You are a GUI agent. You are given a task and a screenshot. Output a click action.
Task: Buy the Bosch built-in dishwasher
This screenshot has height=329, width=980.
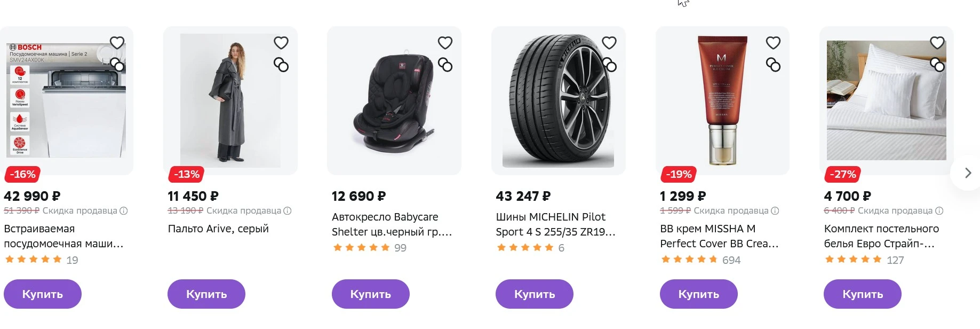pos(43,294)
